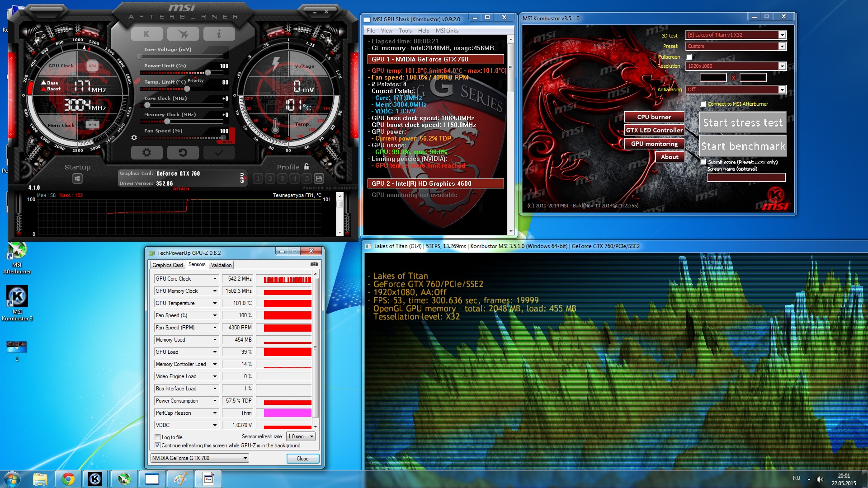Switch to the Graphics Card tab
This screenshot has height=488, width=868.
[167, 265]
